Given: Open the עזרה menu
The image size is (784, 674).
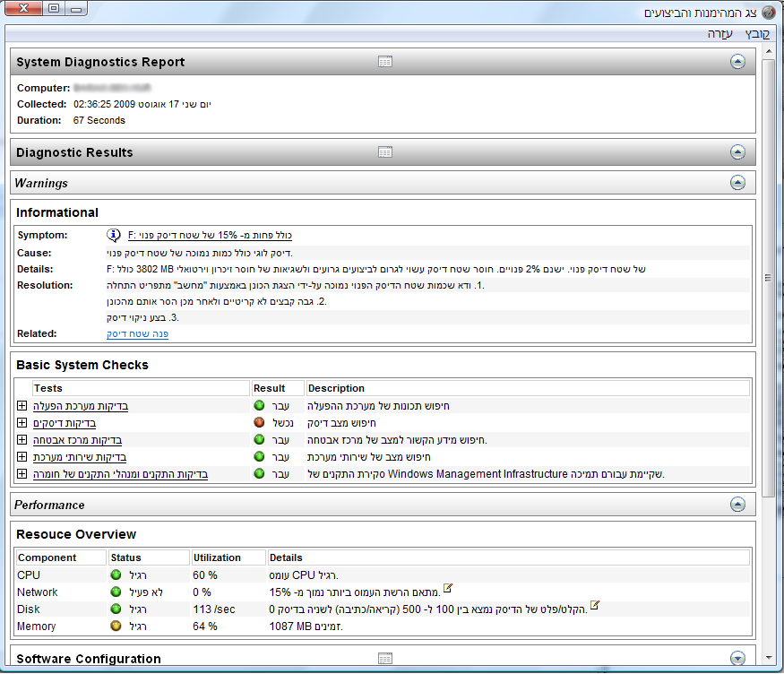Looking at the screenshot, I should tap(720, 33).
